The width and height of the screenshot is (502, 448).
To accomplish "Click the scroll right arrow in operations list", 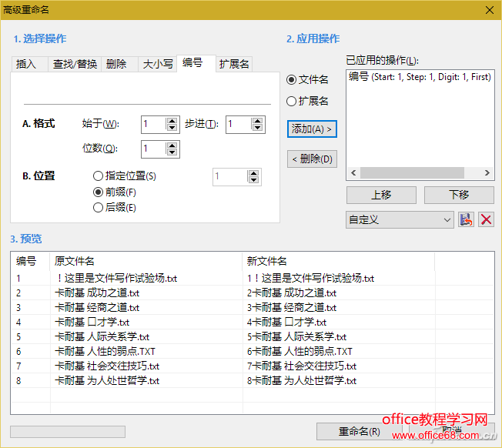I will (x=487, y=172).
